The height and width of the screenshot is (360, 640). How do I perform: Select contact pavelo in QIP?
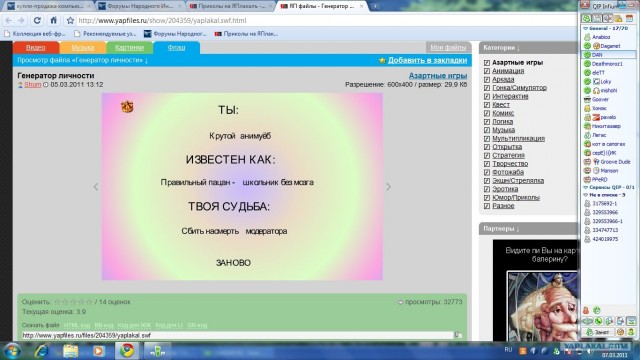608,118
